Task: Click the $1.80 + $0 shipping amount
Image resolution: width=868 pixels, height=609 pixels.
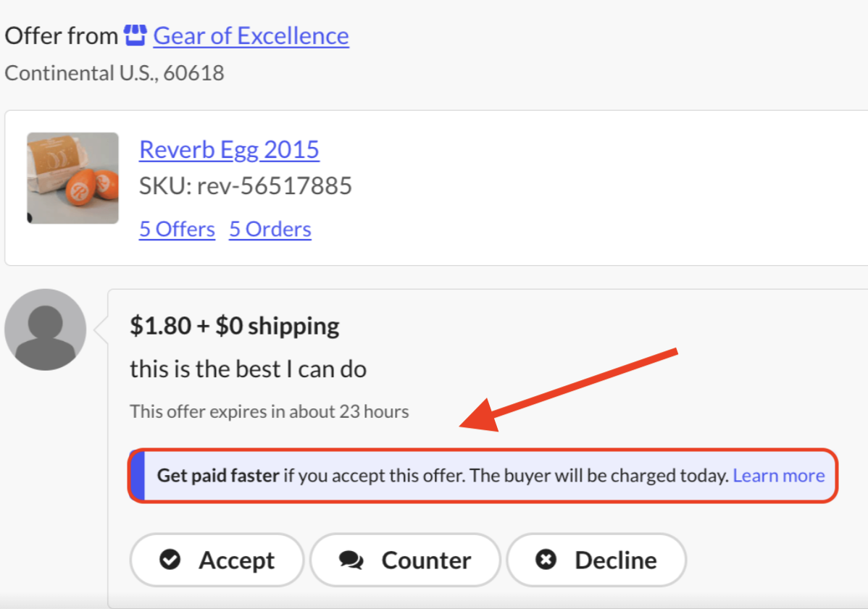Action: pos(235,326)
